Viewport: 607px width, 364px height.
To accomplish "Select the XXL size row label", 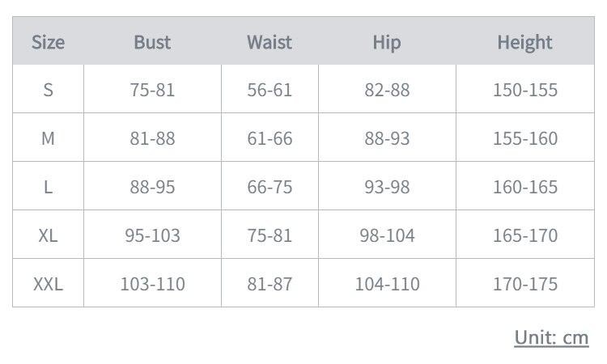I will click(x=48, y=284).
